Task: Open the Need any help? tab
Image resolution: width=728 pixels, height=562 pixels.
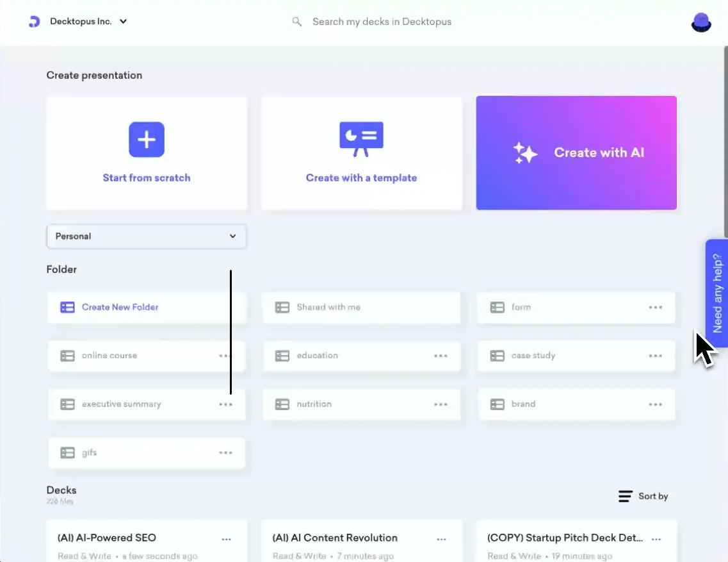Action: click(x=717, y=292)
